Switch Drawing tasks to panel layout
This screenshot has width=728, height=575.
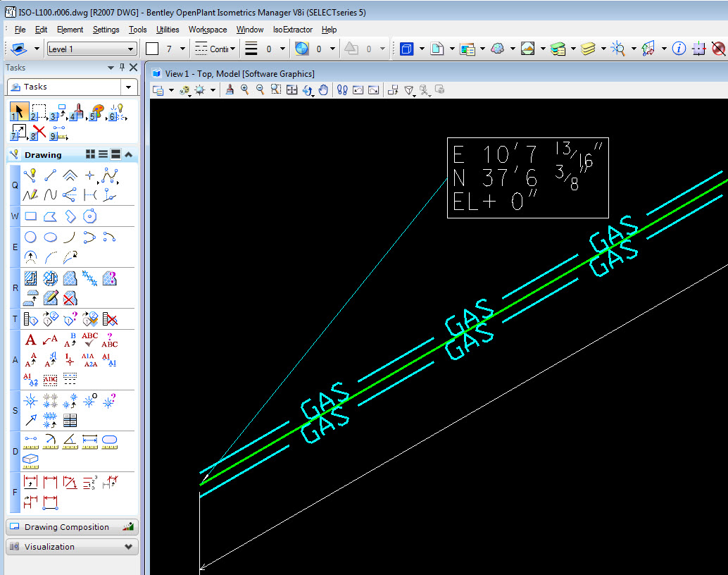coord(115,154)
